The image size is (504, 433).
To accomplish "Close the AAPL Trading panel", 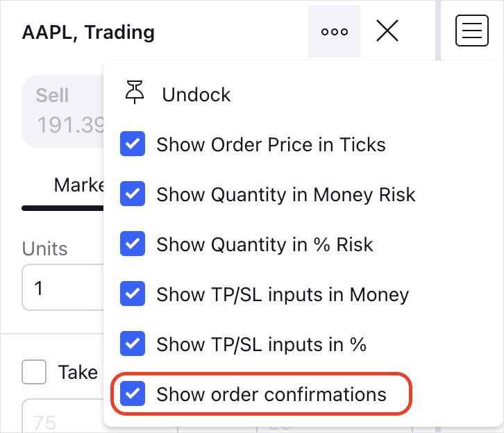I will [x=387, y=31].
